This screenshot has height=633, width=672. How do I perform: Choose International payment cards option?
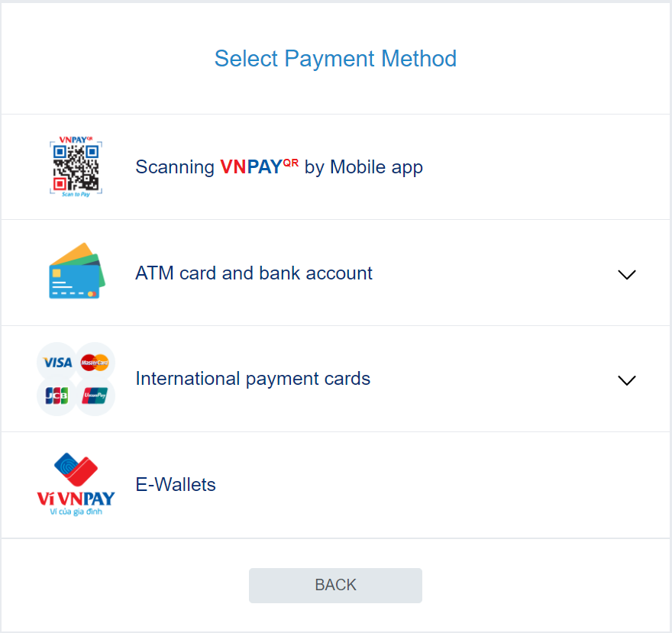[x=253, y=379]
